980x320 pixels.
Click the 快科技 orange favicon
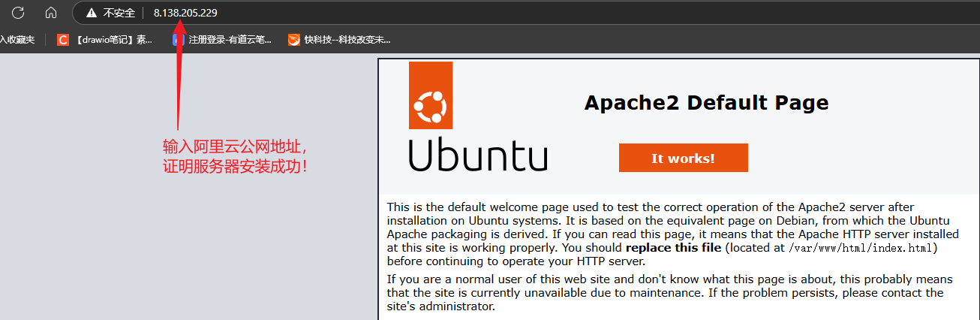[294, 39]
